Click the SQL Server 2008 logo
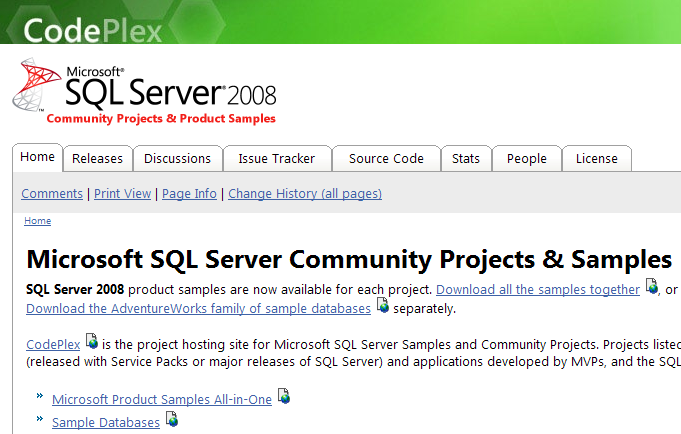 (145, 91)
